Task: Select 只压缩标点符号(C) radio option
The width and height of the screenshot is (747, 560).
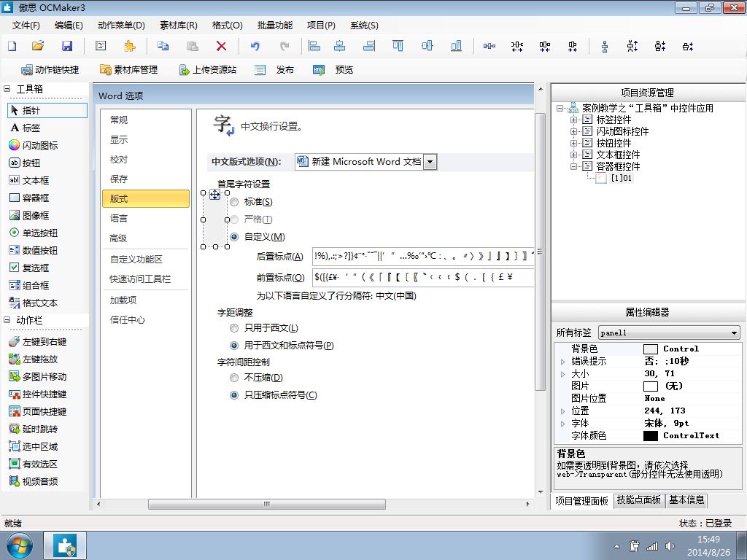Action: (234, 395)
